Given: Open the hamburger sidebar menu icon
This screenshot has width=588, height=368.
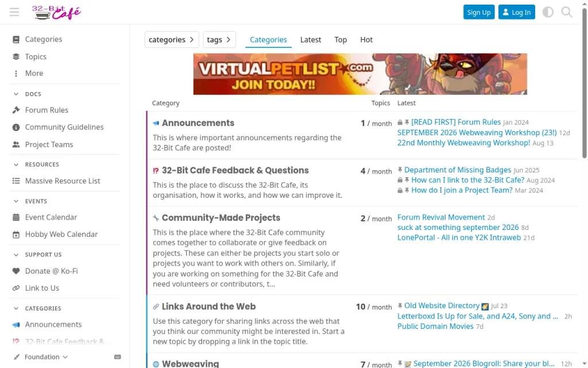Looking at the screenshot, I should coord(14,12).
